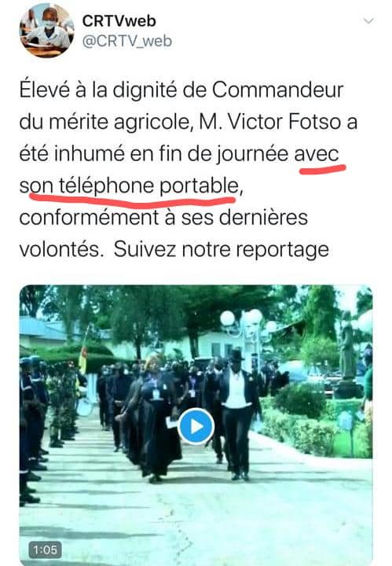Viewport: 392px width, 566px height.
Task: Open the CRTVweb display name
Action: click(x=119, y=21)
